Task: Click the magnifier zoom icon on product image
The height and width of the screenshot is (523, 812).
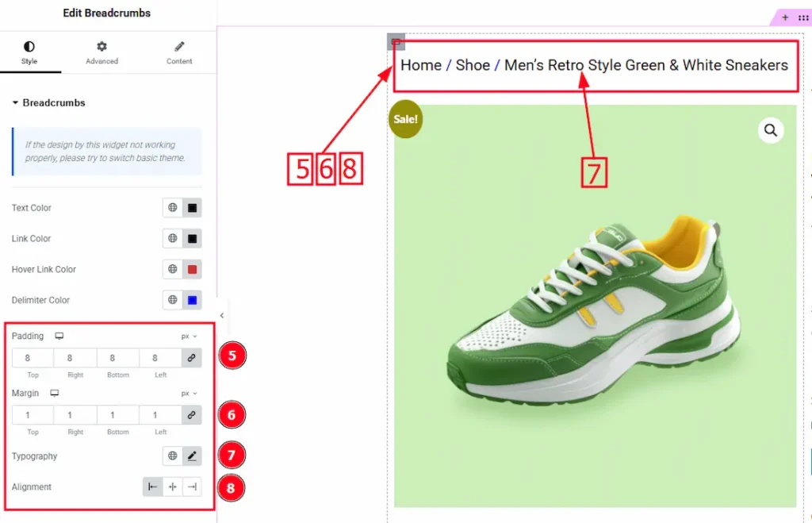Action: pyautogui.click(x=771, y=130)
